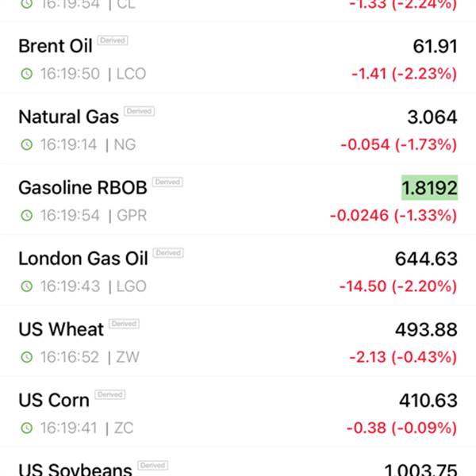The width and height of the screenshot is (476, 476).
Task: Click the clock icon under US Corn
Action: (26, 428)
